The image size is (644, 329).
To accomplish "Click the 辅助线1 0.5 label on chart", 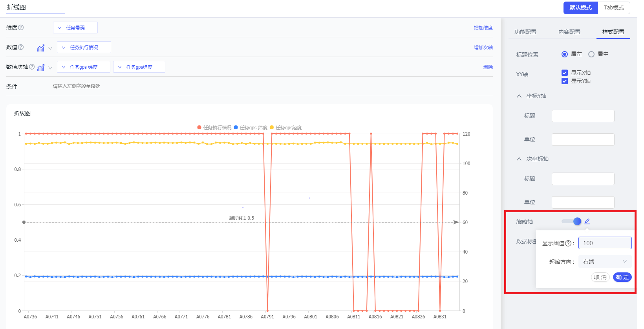I will pos(241,218).
